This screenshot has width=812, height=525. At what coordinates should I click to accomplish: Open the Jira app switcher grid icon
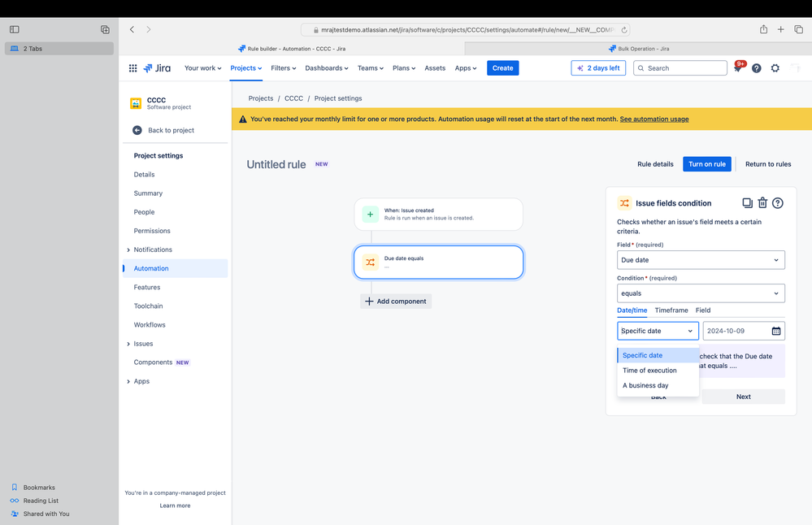(132, 68)
